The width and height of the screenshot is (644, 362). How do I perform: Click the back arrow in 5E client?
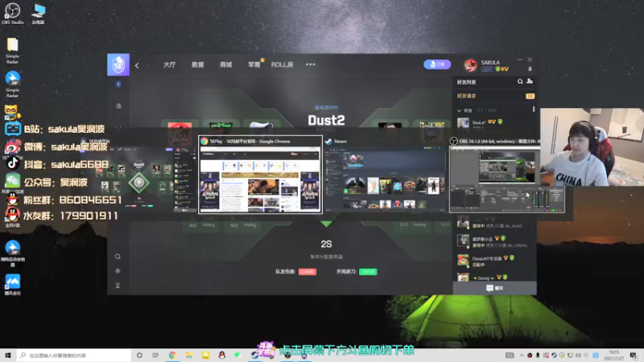click(137, 65)
